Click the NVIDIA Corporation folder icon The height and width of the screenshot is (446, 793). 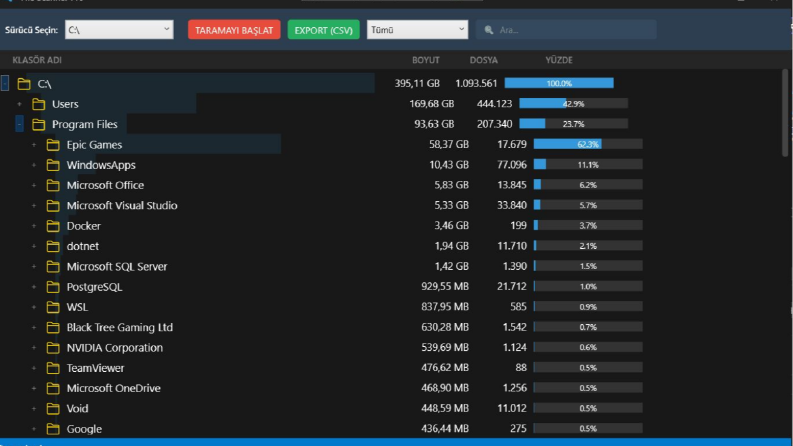tap(53, 348)
